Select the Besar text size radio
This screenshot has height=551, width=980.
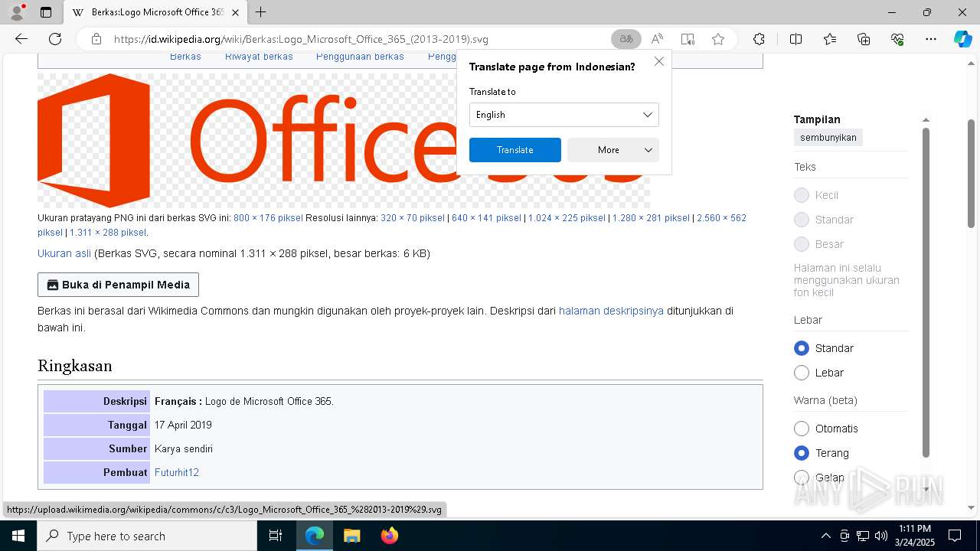tap(802, 244)
